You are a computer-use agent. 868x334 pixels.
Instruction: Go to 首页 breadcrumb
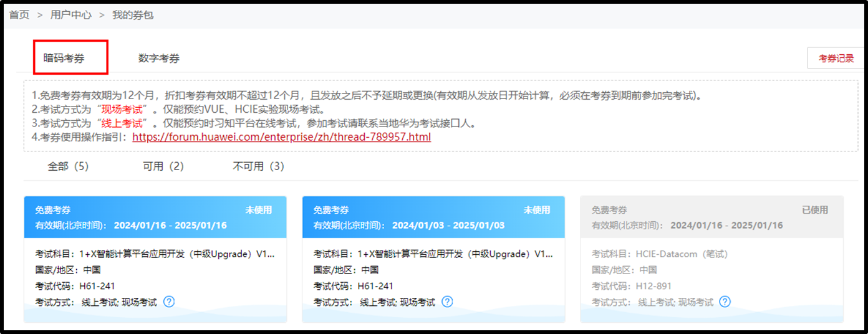19,14
